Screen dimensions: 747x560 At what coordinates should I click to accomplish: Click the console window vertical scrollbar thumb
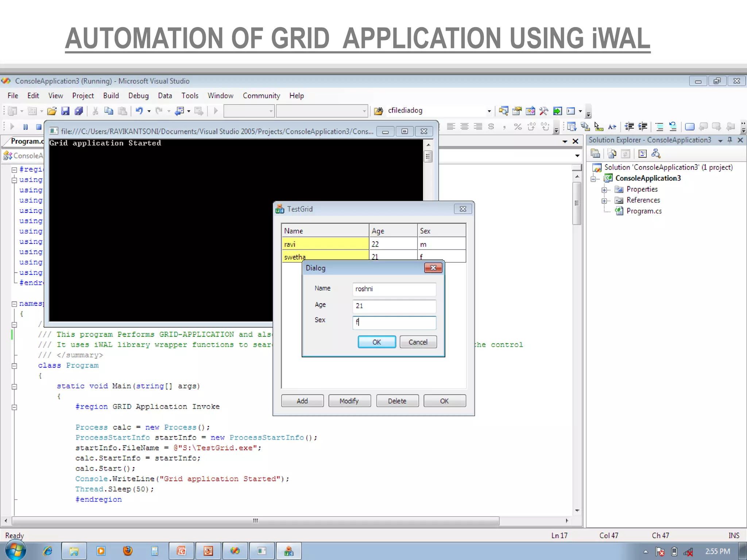coord(429,156)
